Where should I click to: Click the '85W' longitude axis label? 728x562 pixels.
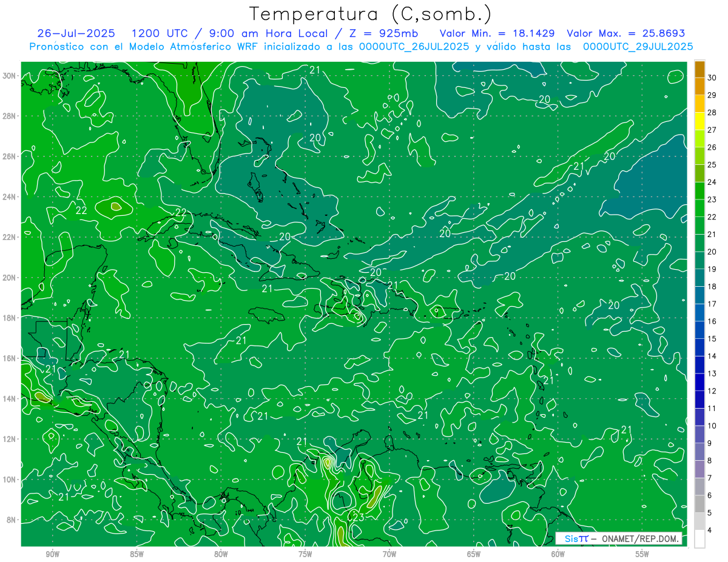click(137, 554)
